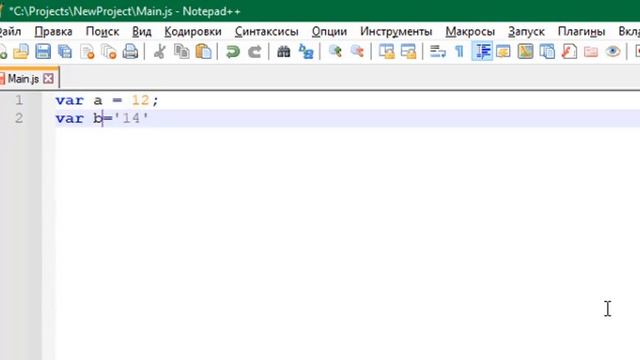Save the file using the Save icon
Viewport: 640px width, 360px height.
[x=43, y=52]
